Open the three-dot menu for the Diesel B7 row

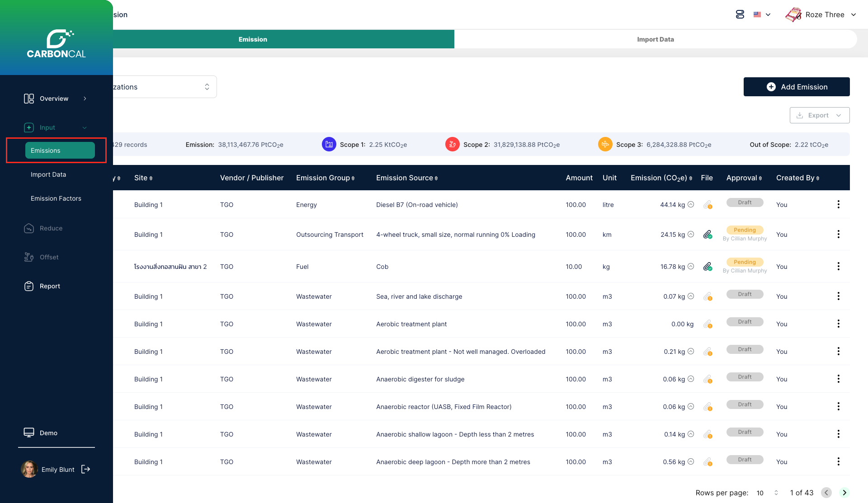pyautogui.click(x=838, y=205)
